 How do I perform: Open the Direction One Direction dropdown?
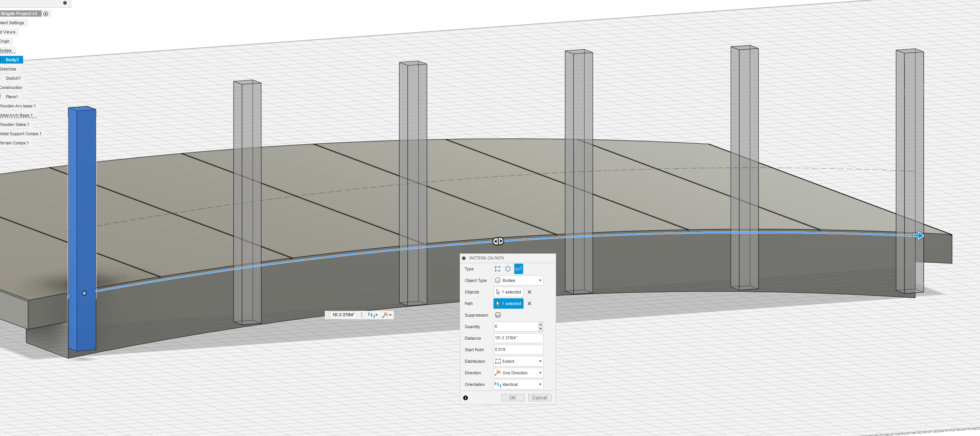point(518,373)
